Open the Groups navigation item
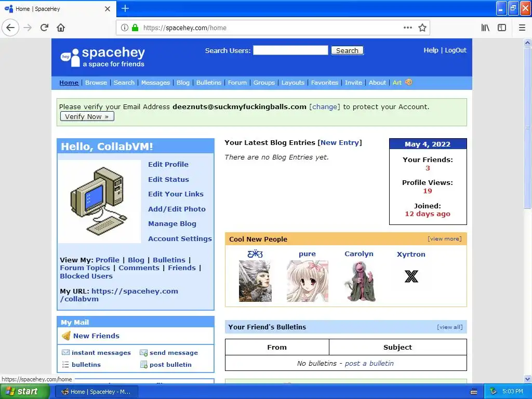This screenshot has width=532, height=399. coord(264,83)
